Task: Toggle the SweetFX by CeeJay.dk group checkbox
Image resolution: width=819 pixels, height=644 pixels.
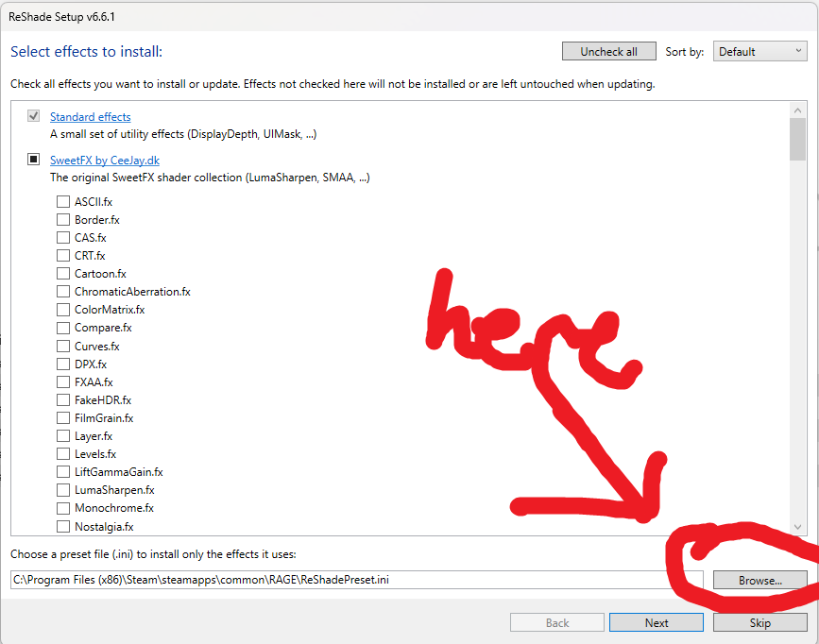Action: pos(34,160)
